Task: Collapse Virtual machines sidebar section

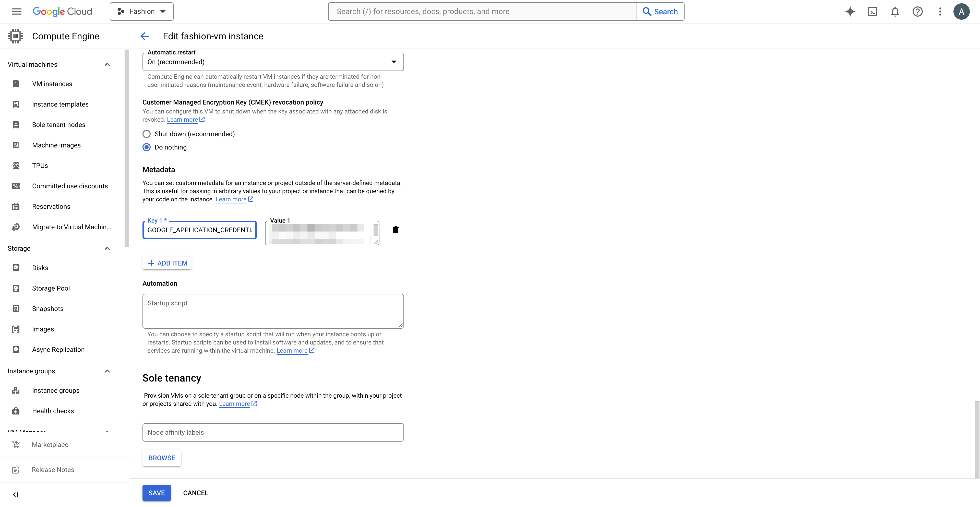Action: tap(107, 64)
